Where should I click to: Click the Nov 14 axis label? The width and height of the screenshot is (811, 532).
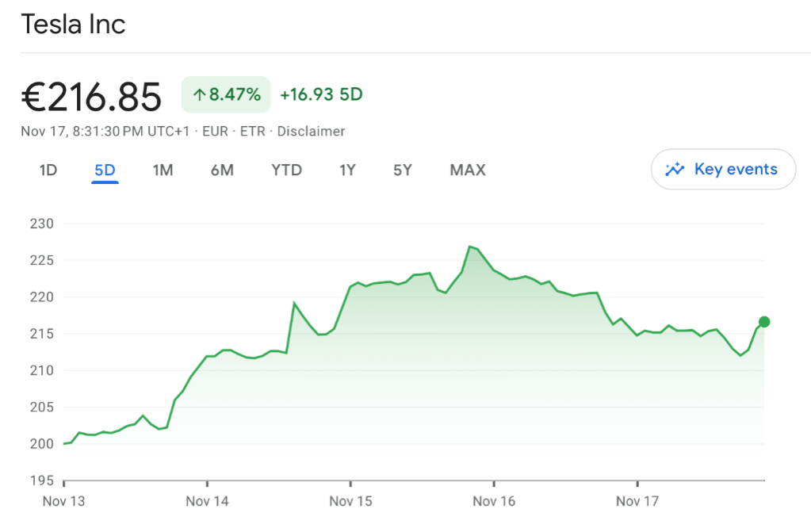pos(207,501)
